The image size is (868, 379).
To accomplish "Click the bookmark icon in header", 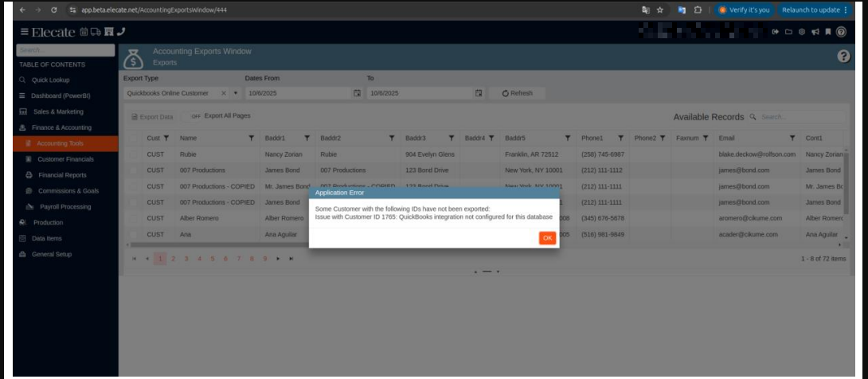I will [x=827, y=32].
